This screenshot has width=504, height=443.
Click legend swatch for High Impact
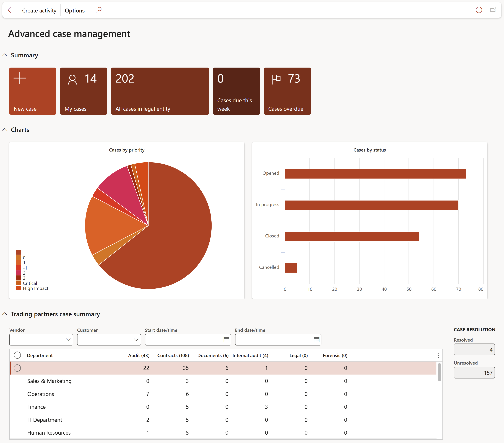tap(19, 288)
